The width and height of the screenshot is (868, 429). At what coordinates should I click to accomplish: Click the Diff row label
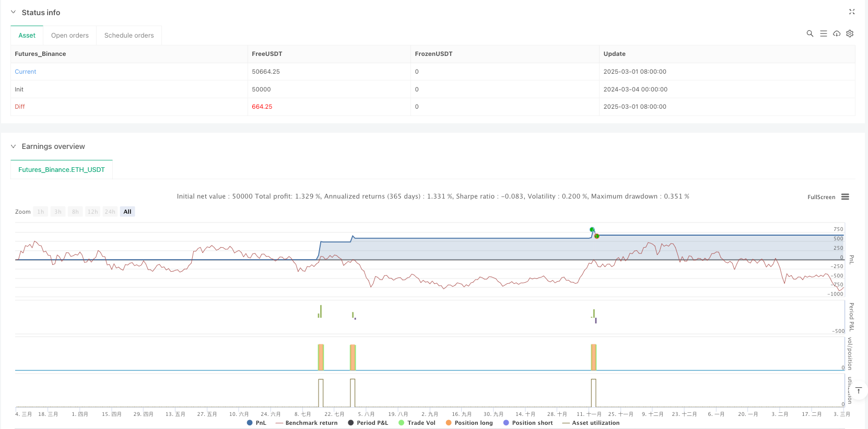[x=20, y=107]
